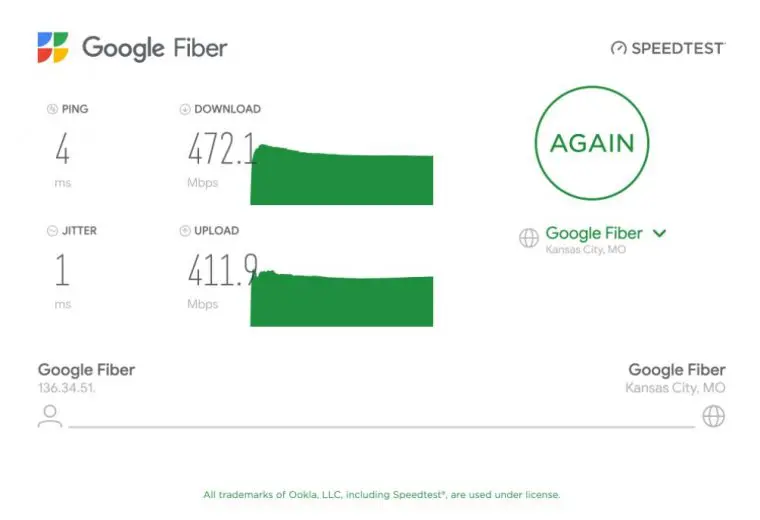
Task: Click the ping icon next to PING
Action: [x=52, y=109]
